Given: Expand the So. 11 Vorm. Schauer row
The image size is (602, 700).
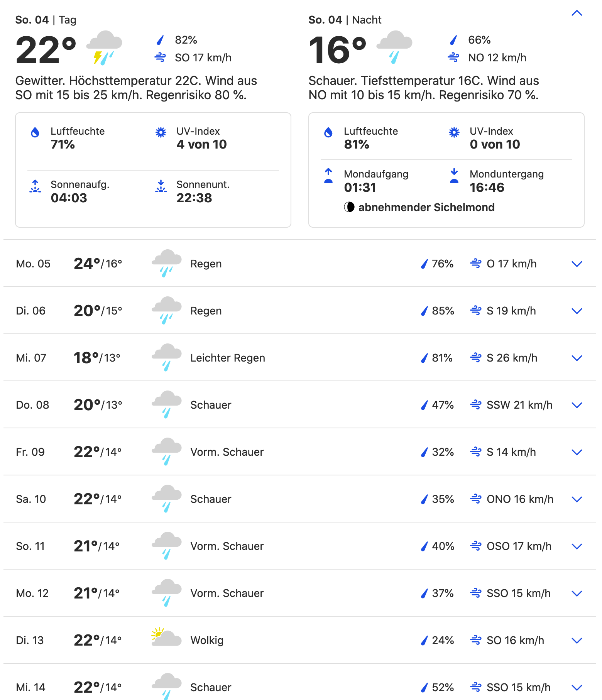Looking at the screenshot, I should pos(577,546).
